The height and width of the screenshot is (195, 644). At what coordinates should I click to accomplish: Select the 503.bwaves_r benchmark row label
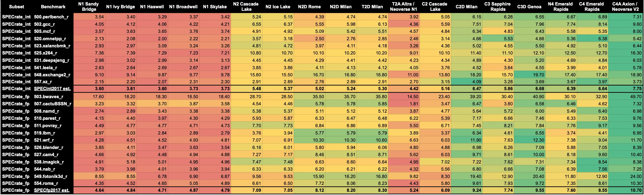49,97
